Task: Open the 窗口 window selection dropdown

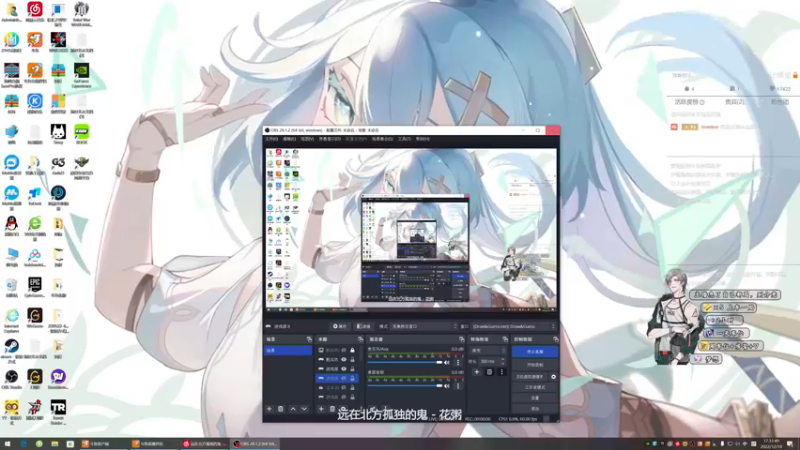Action: click(x=513, y=326)
